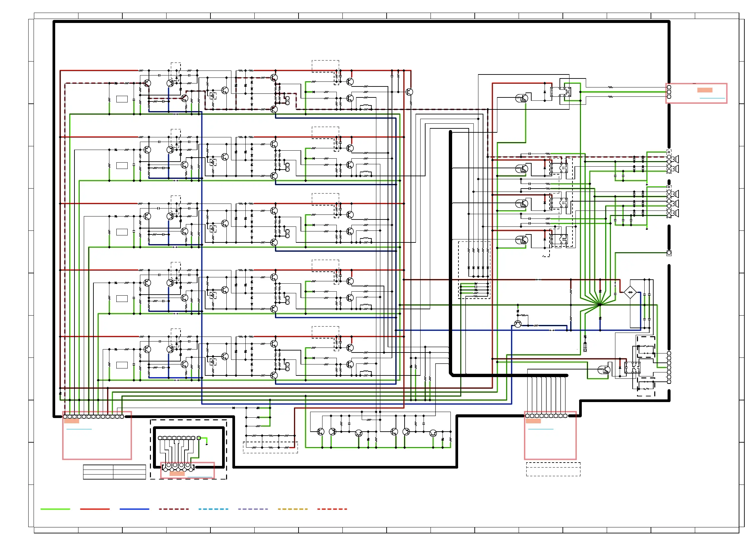Click the single isolated terminal below speaker outputs
The width and height of the screenshot is (754, 560).
pyautogui.click(x=669, y=253)
